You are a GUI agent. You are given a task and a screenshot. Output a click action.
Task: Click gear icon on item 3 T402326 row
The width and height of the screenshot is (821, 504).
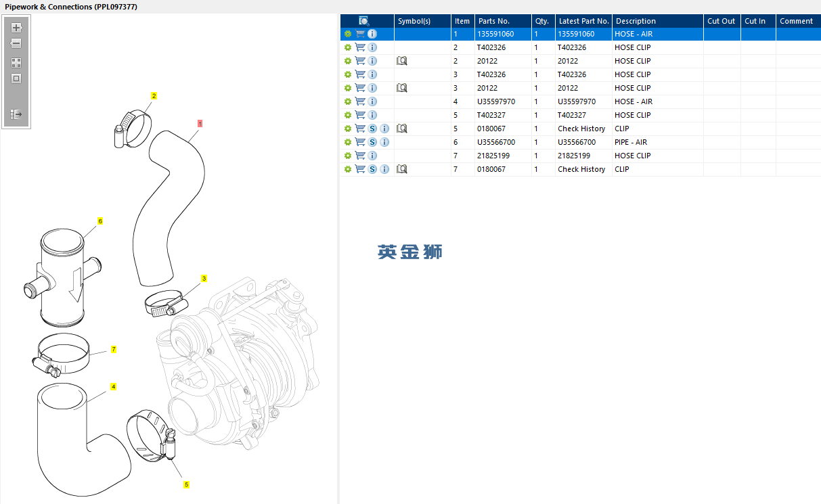(348, 74)
